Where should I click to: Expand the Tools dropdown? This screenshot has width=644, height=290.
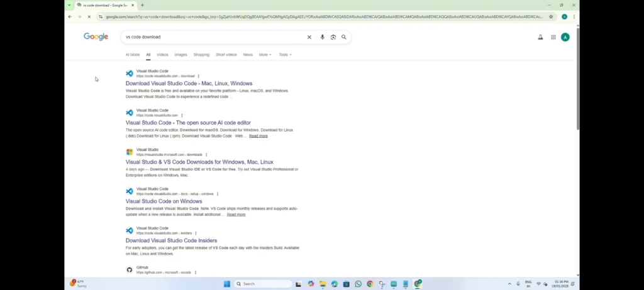coord(285,55)
